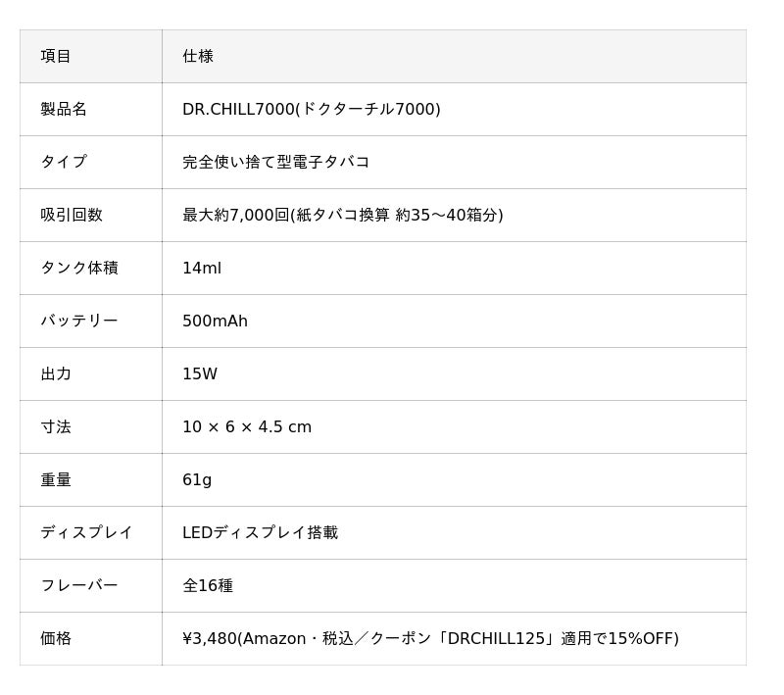Select the 製品名 row label
Image resolution: width=784 pixels, height=695 pixels.
click(x=64, y=109)
